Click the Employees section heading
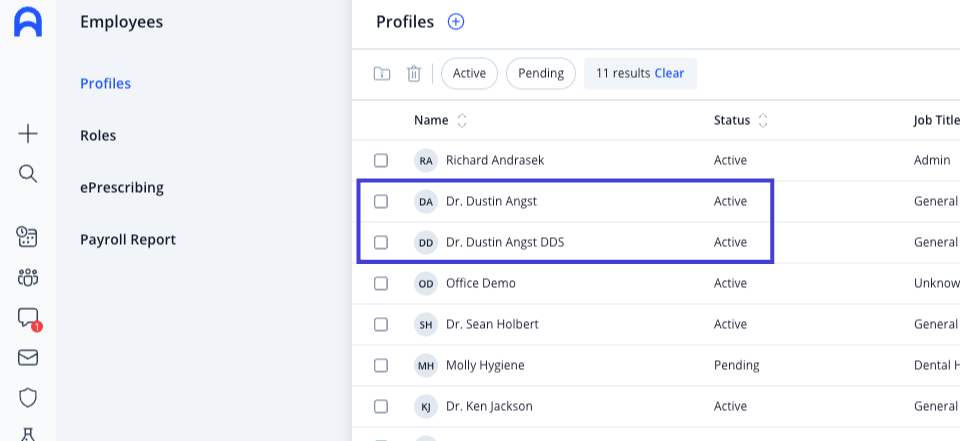The width and height of the screenshot is (960, 441). (x=121, y=23)
